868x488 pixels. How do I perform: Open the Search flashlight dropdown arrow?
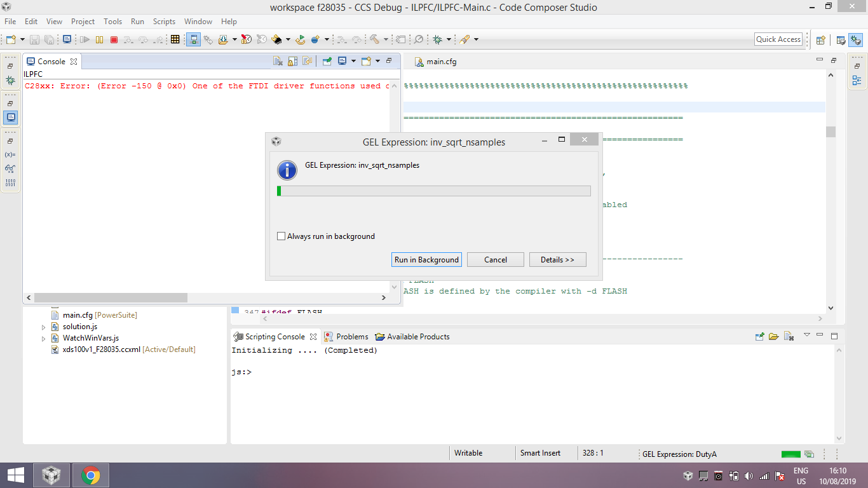tap(476, 39)
